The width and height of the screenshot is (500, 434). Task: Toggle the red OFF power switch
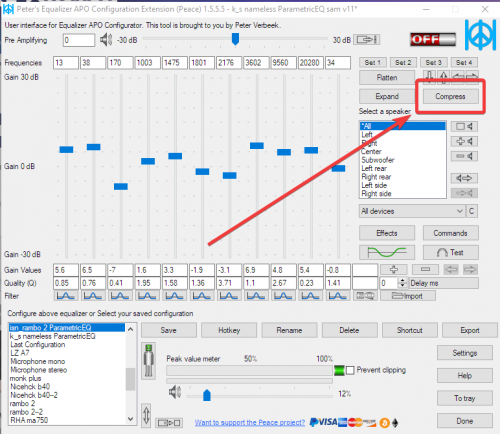433,39
